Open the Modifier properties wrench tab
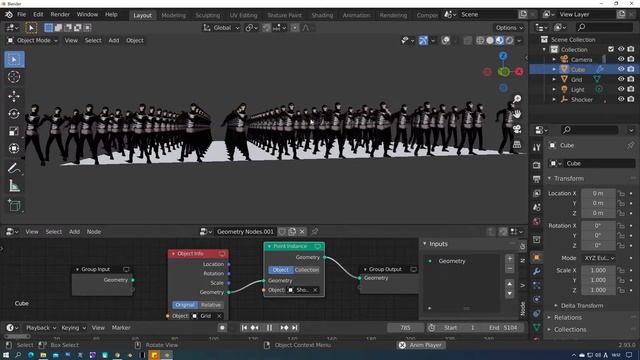 pos(537,271)
